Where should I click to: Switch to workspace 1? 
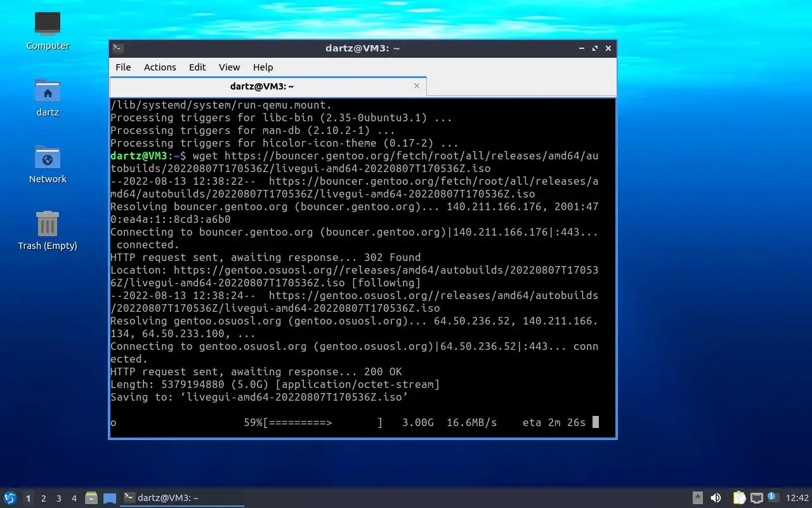[28, 498]
